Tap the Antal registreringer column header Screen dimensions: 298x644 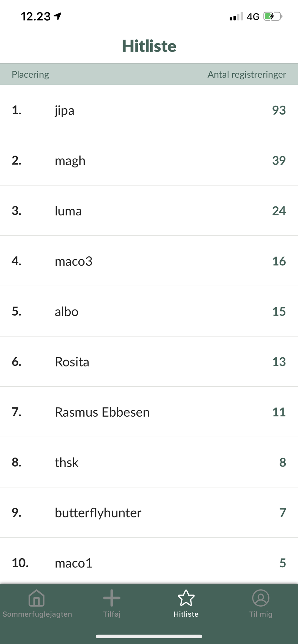coord(247,74)
